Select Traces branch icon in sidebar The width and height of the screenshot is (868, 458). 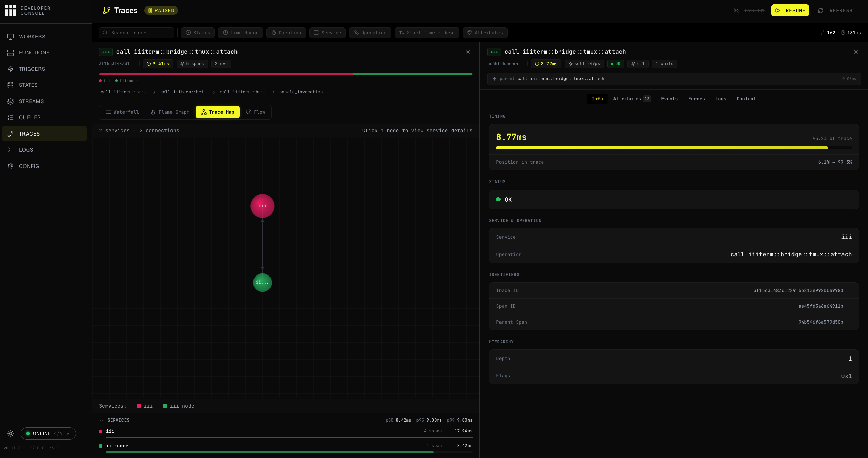[11, 134]
